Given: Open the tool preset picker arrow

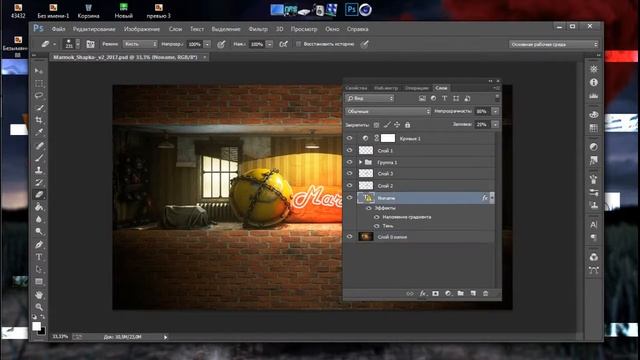Looking at the screenshot, I should 55,44.
